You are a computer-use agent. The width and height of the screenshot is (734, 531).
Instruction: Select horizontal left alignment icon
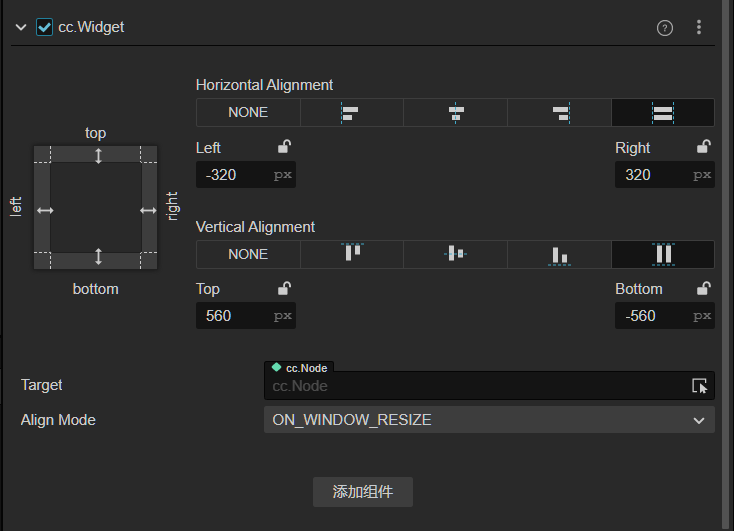click(351, 112)
